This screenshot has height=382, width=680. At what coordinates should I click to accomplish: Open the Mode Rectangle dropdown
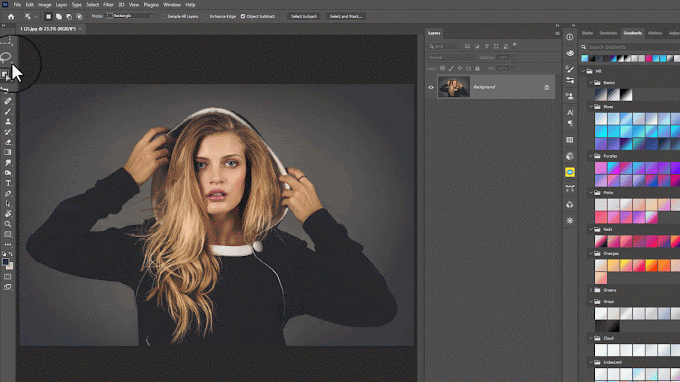click(130, 16)
